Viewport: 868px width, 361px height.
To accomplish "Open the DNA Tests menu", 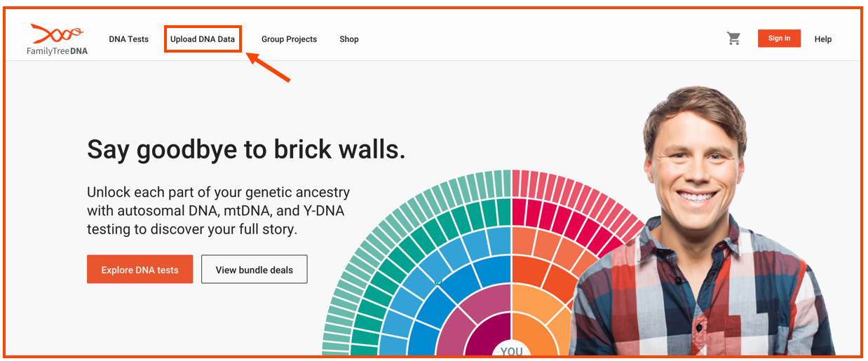I will tap(128, 39).
